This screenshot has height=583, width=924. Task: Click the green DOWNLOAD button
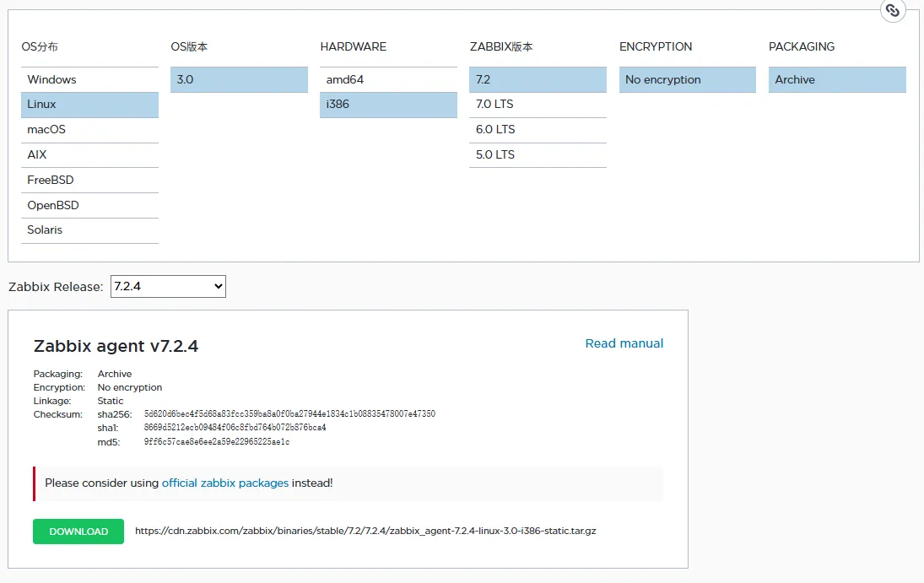coord(78,532)
